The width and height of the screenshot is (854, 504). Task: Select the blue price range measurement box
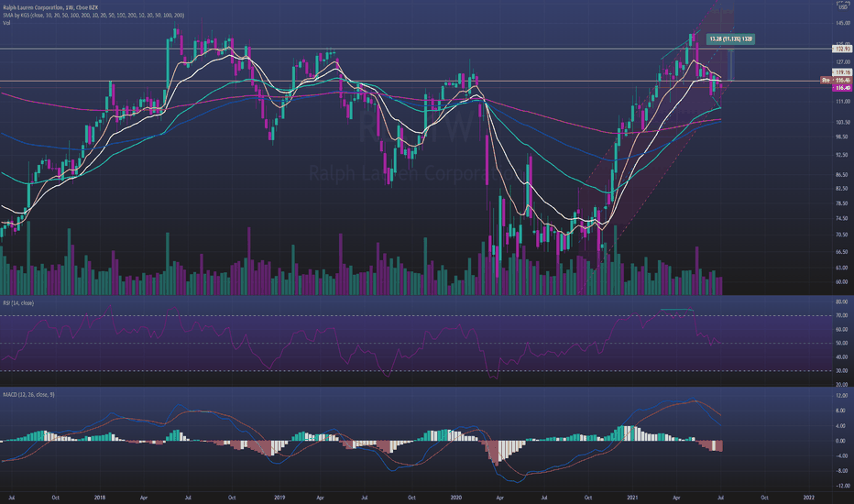[x=732, y=65]
